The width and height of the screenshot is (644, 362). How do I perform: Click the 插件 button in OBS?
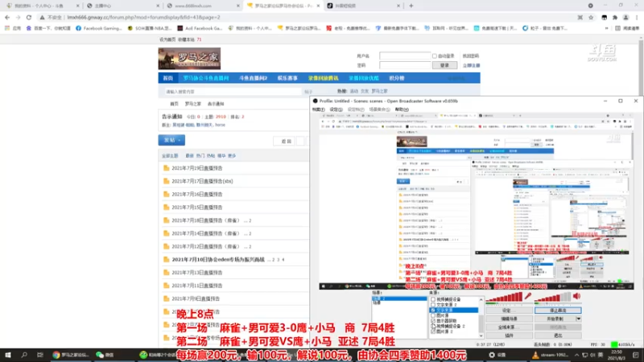[509, 335]
